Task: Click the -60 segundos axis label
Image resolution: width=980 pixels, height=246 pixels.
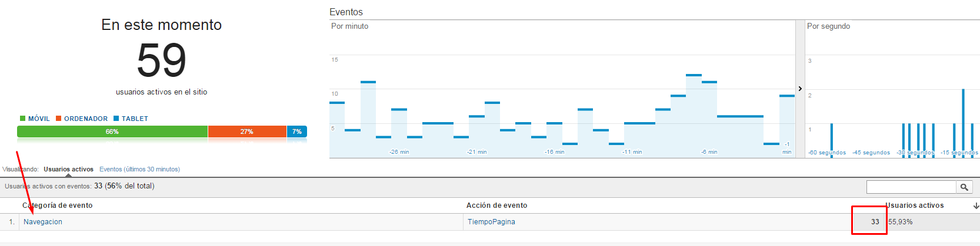Action: (827, 153)
